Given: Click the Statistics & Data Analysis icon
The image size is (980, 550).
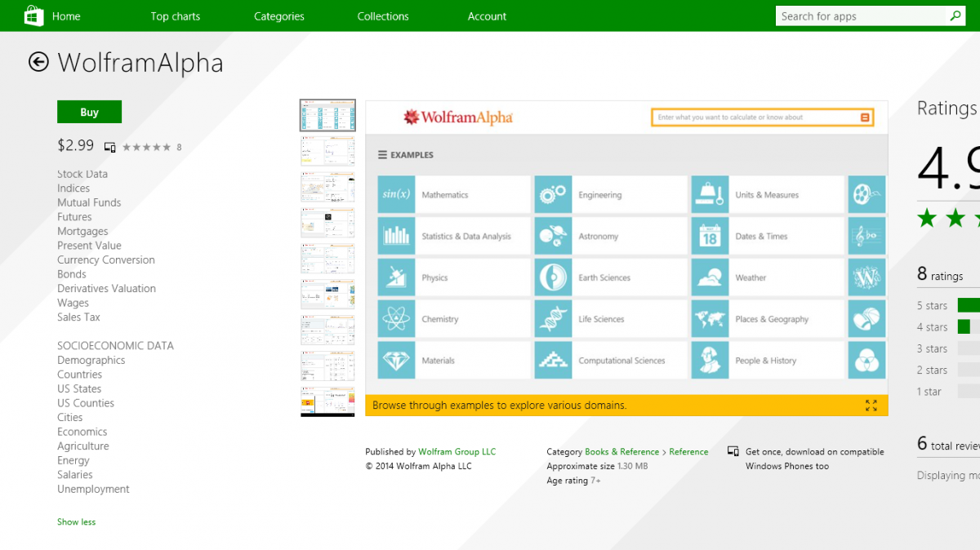Looking at the screenshot, I should pos(396,236).
